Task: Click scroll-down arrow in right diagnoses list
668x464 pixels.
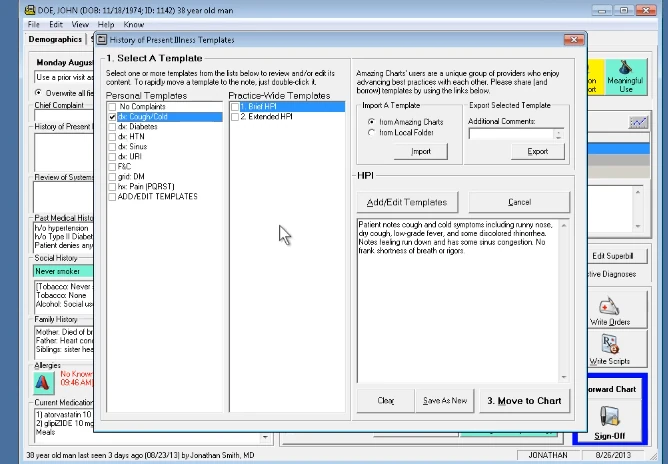Action: tap(638, 226)
